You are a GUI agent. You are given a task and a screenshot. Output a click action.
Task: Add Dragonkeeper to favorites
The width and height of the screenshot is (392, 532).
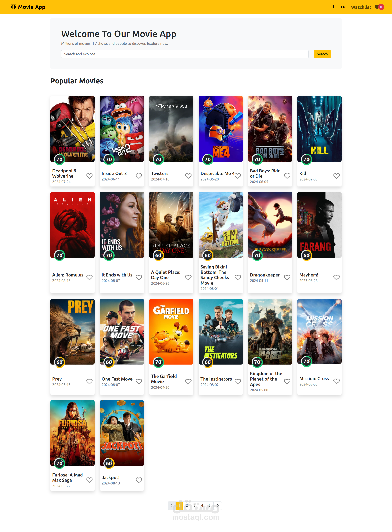pyautogui.click(x=287, y=277)
